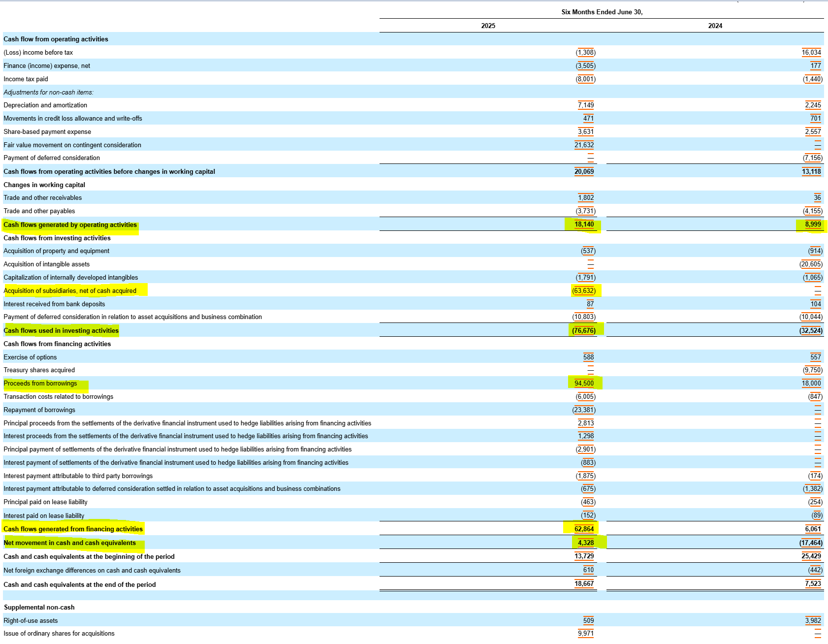Select ending cash value 18,667
The width and height of the screenshot is (828, 644).
(x=584, y=584)
